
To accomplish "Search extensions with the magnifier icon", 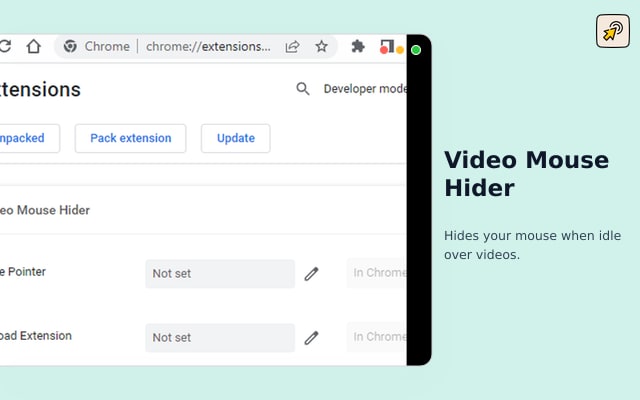I will tap(302, 89).
